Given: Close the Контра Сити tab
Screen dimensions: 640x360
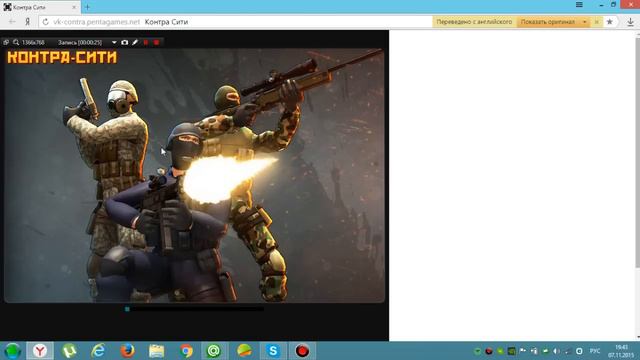Looking at the screenshot, I should [x=74, y=7].
